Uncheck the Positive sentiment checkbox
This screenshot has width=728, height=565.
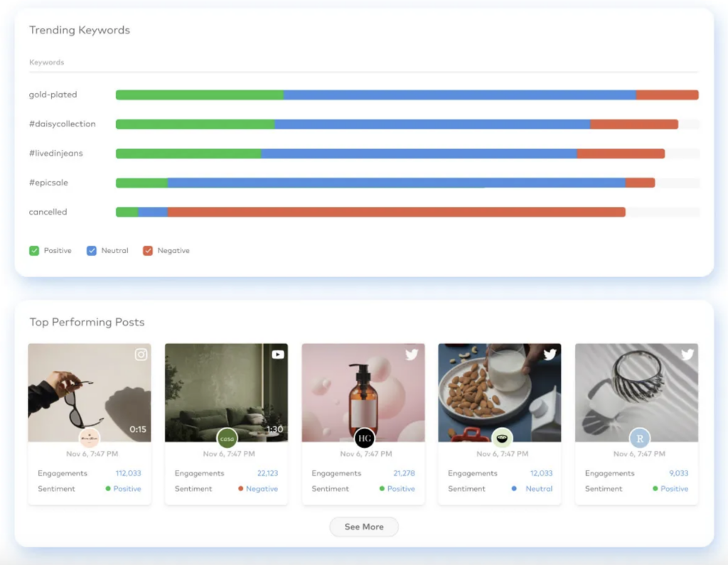[x=34, y=251]
